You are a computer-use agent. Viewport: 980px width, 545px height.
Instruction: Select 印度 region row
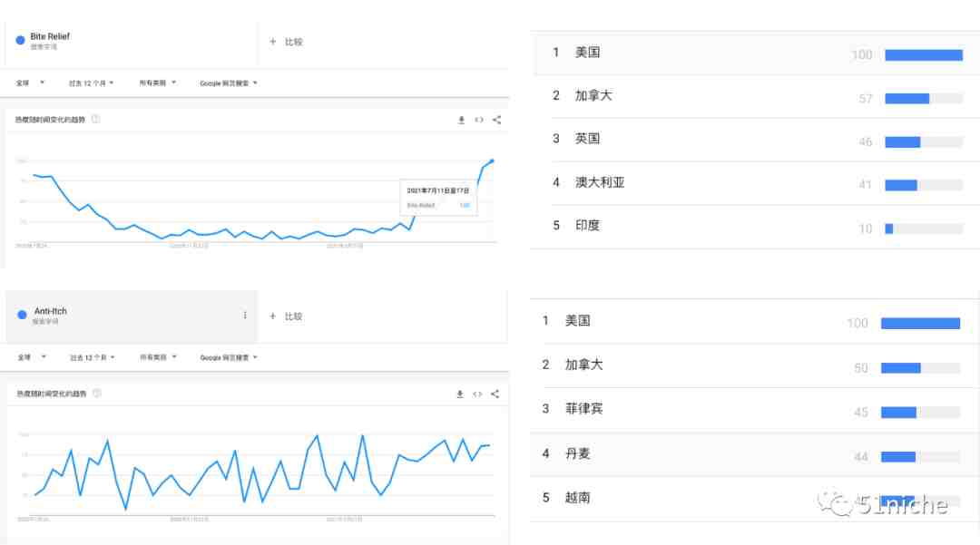(756, 226)
